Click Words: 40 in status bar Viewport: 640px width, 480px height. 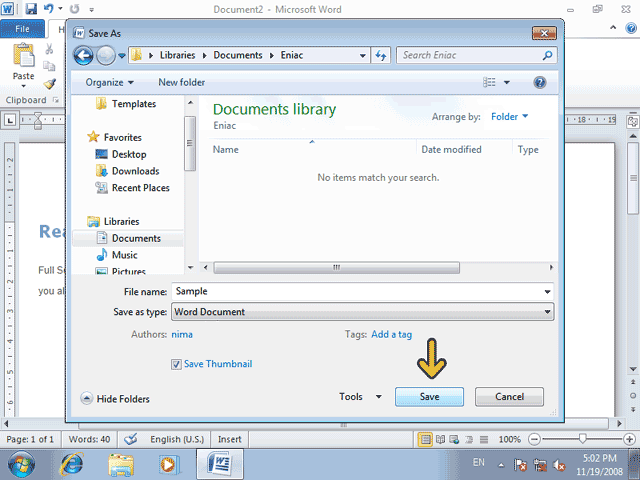(x=89, y=440)
